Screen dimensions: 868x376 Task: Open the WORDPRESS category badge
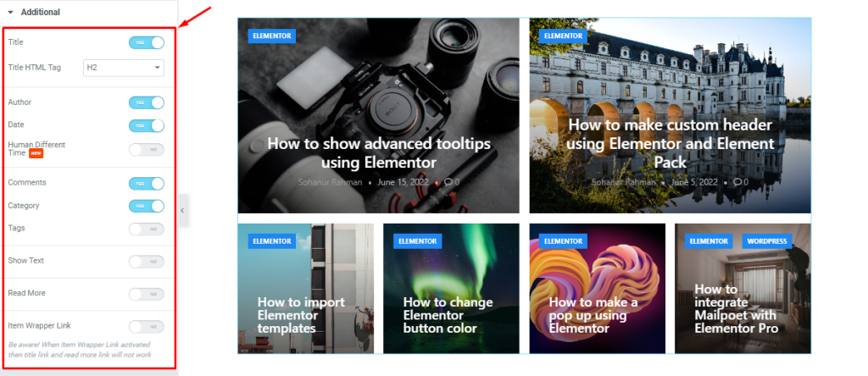point(766,241)
